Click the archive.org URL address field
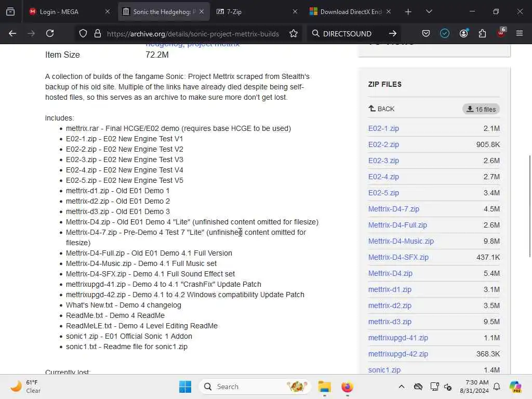Viewport: 532px width, 399px height. 193,33
